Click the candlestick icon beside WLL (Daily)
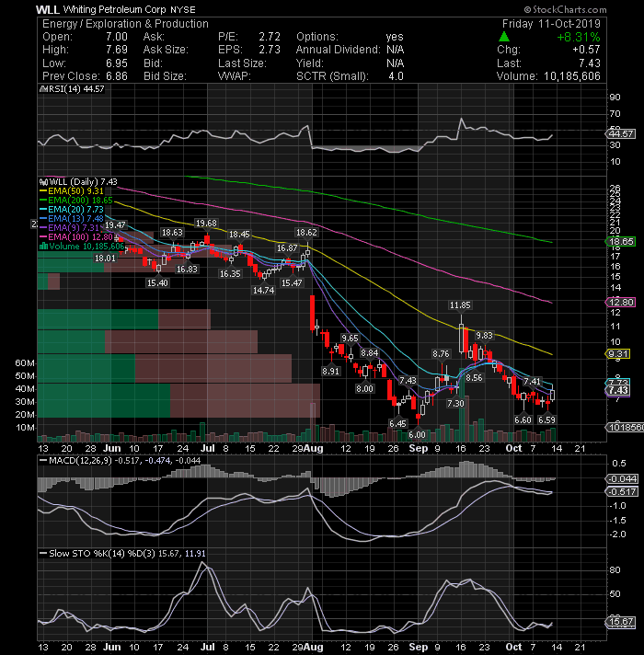This screenshot has width=644, height=655. (x=43, y=182)
